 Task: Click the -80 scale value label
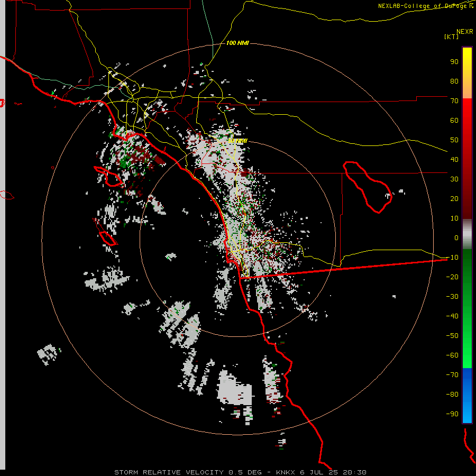pyautogui.click(x=452, y=395)
